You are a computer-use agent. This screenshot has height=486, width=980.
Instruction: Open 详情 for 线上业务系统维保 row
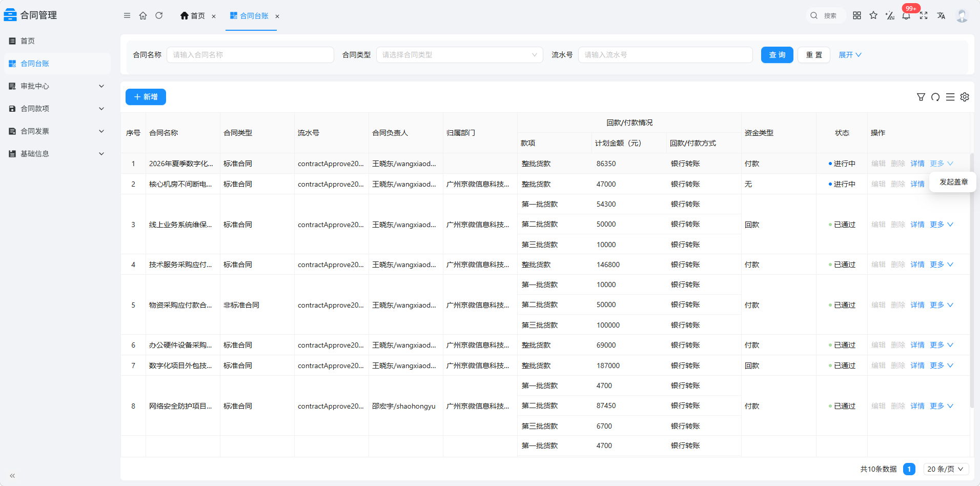pyautogui.click(x=917, y=225)
